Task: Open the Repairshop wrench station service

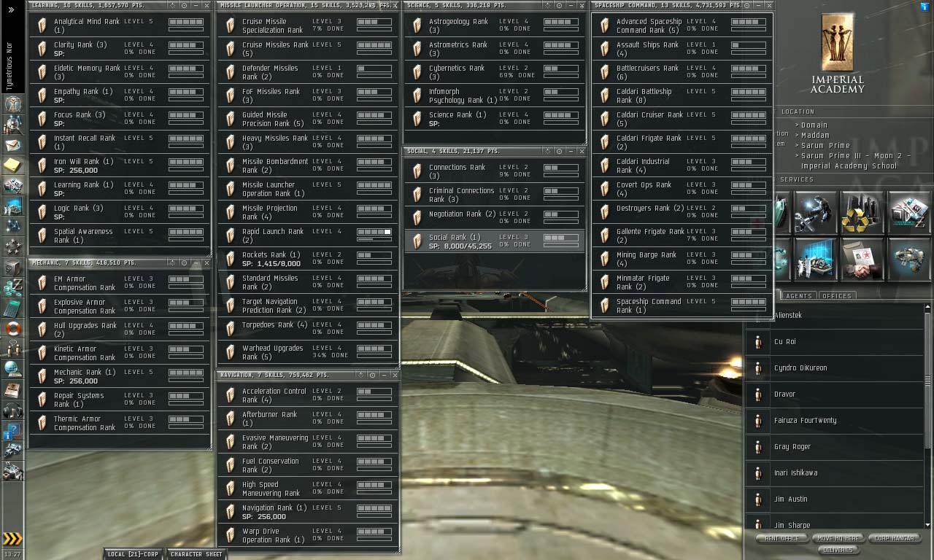Action: pyautogui.click(x=816, y=213)
